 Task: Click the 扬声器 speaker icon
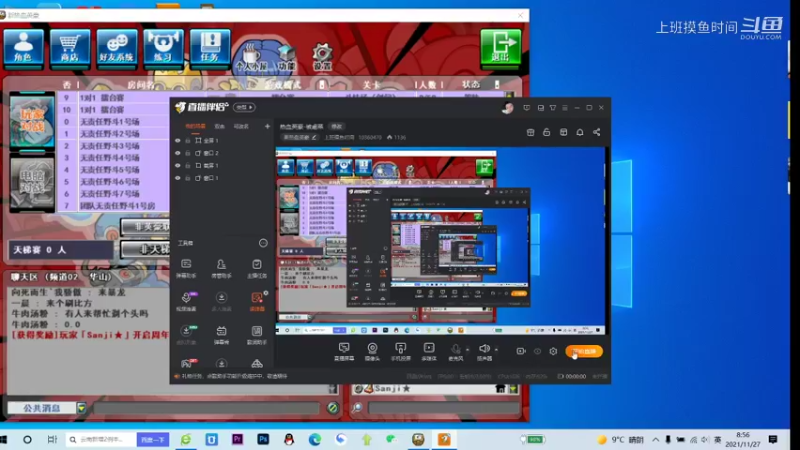point(484,352)
